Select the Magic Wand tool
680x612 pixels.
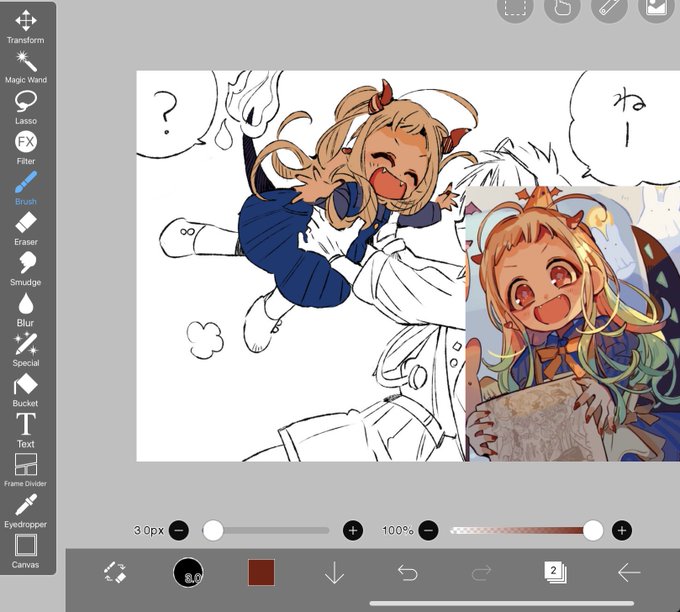click(x=26, y=67)
